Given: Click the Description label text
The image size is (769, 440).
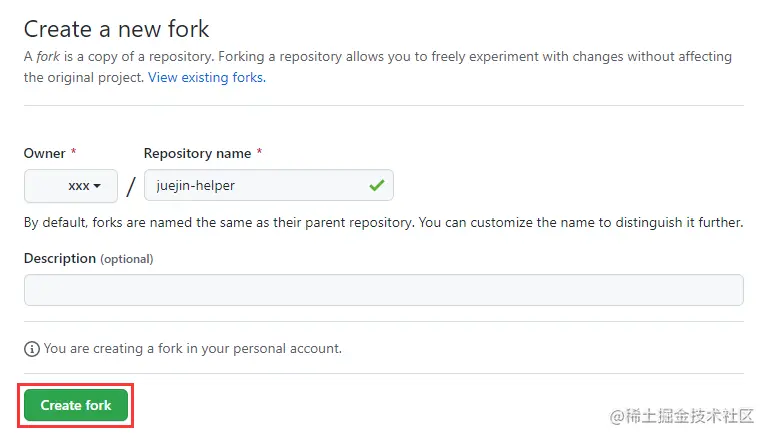Looking at the screenshot, I should (x=60, y=258).
